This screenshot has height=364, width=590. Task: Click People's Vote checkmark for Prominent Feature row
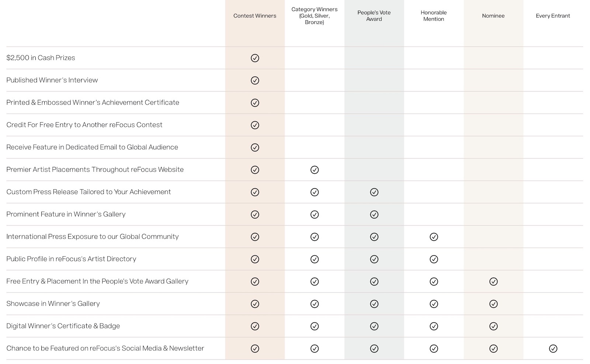coord(374,214)
